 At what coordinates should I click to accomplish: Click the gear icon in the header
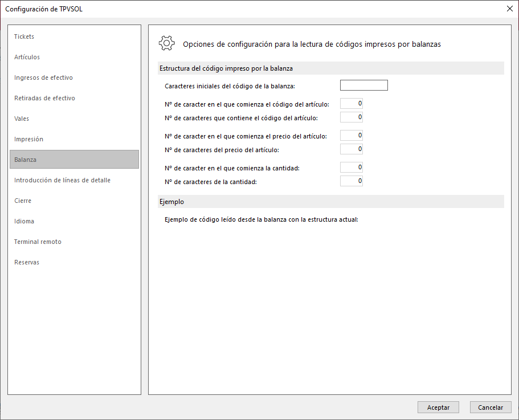point(166,43)
